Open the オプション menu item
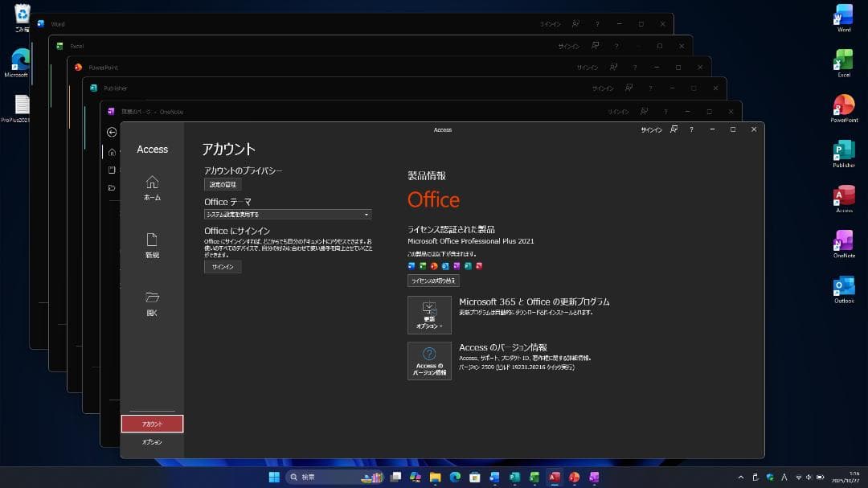The width and height of the screenshot is (868, 488). coord(152,441)
